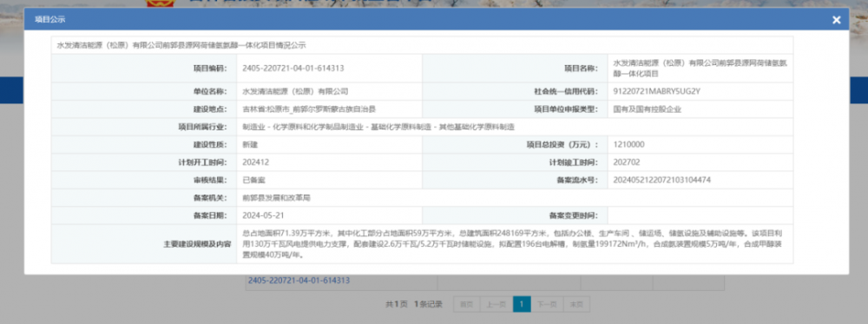The width and height of the screenshot is (868, 324).
Task: Click construction location 吉林省:松原市_前郭尔罗斯蒙古族自治县
Action: pyautogui.click(x=310, y=109)
